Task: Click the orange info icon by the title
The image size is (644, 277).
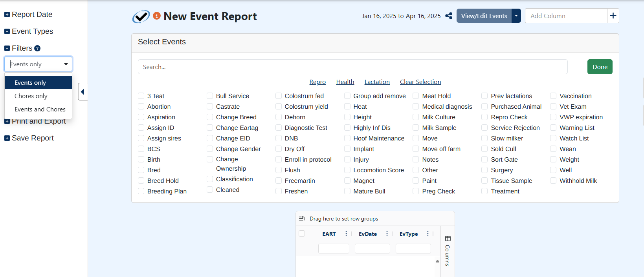Action: tap(157, 16)
